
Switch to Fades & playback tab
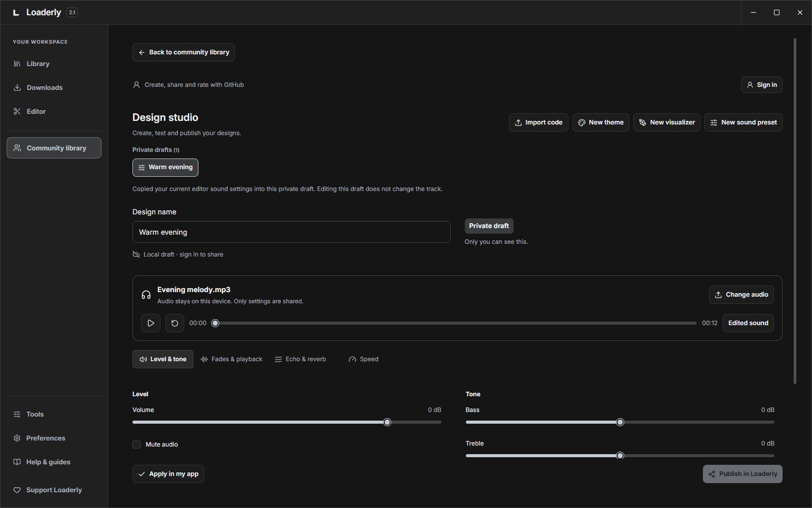(231, 359)
